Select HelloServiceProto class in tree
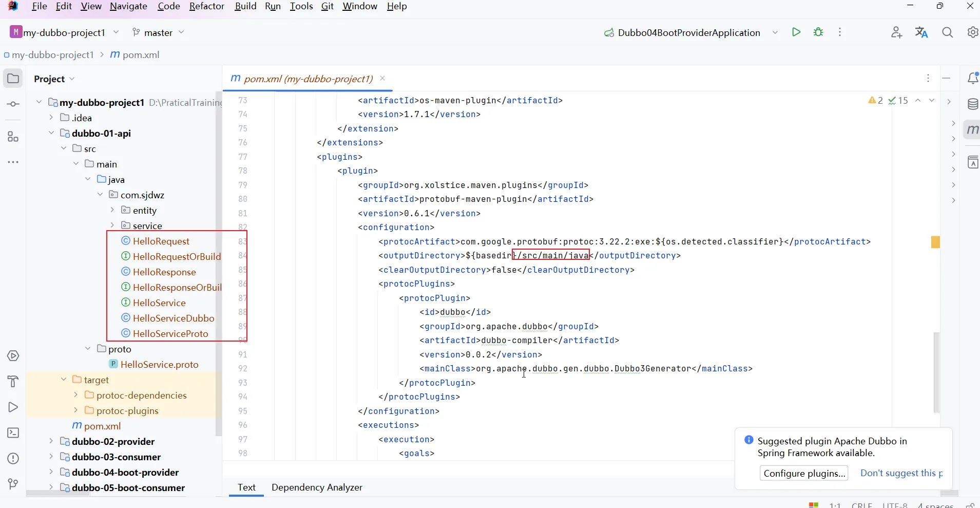This screenshot has height=508, width=980. click(x=170, y=333)
